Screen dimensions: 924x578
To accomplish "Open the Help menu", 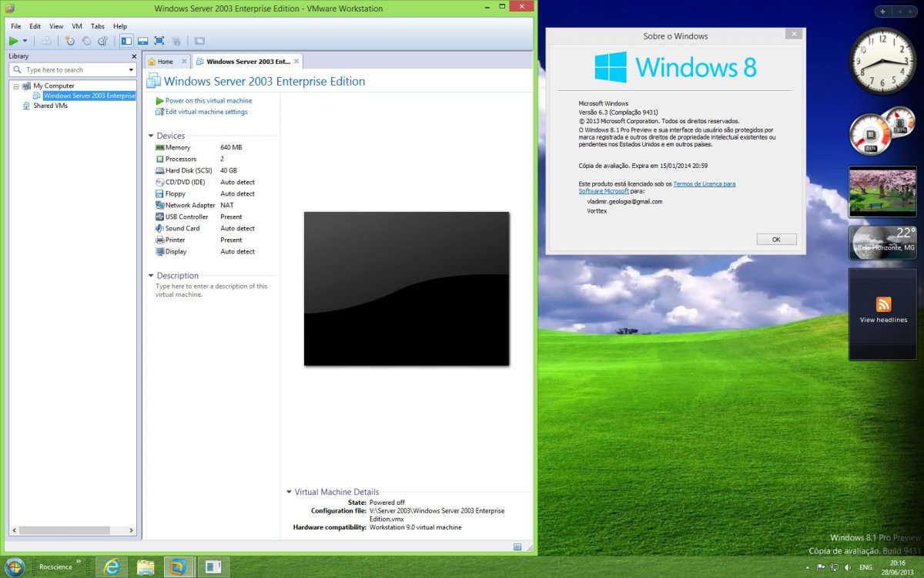I will pos(120,26).
